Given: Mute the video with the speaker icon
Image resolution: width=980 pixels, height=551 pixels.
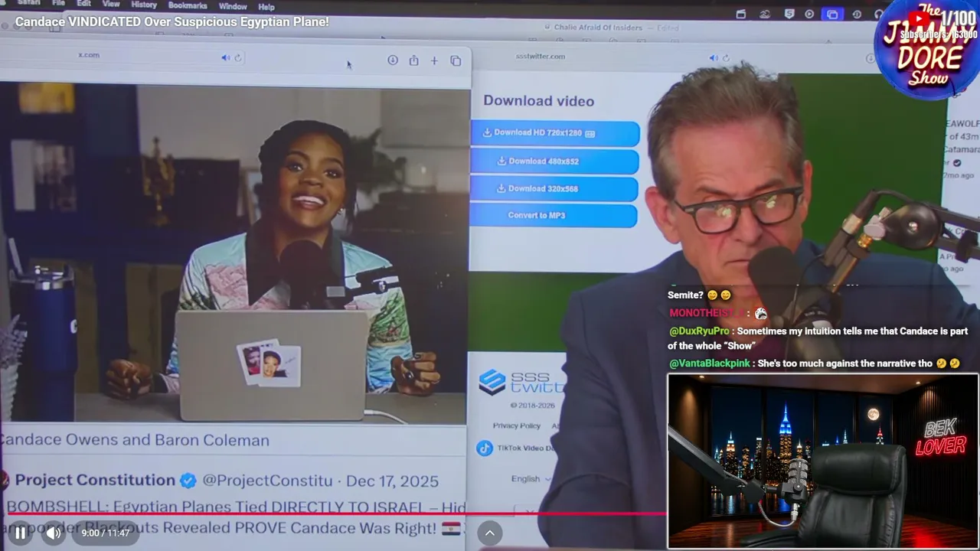Looking at the screenshot, I should [53, 533].
